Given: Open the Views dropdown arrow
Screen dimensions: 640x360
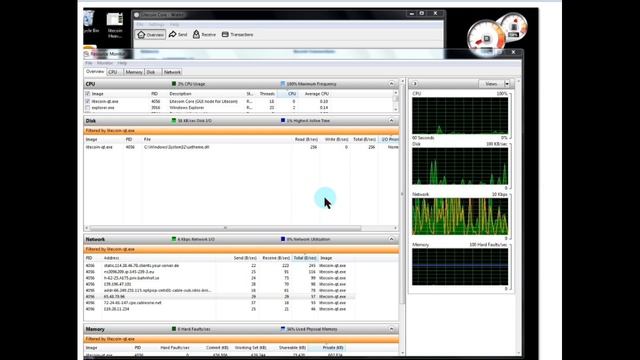Looking at the screenshot, I should tap(507, 84).
